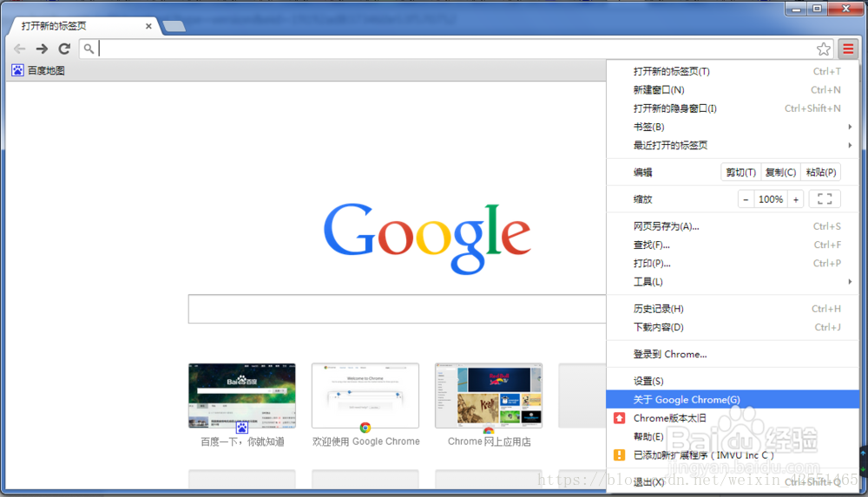Image resolution: width=868 pixels, height=497 pixels.
Task: Click the Baidu paw icon under first thumbnail
Action: [242, 428]
